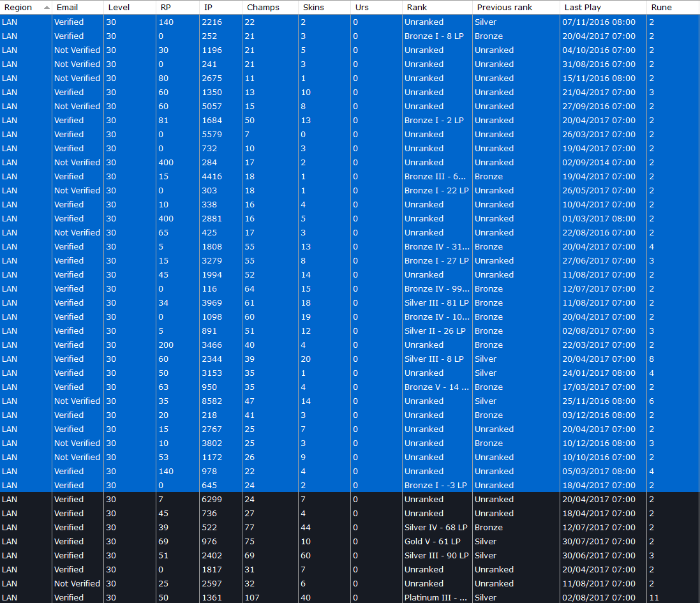Select rank cell Bronze I - -3 LP

tap(436, 486)
